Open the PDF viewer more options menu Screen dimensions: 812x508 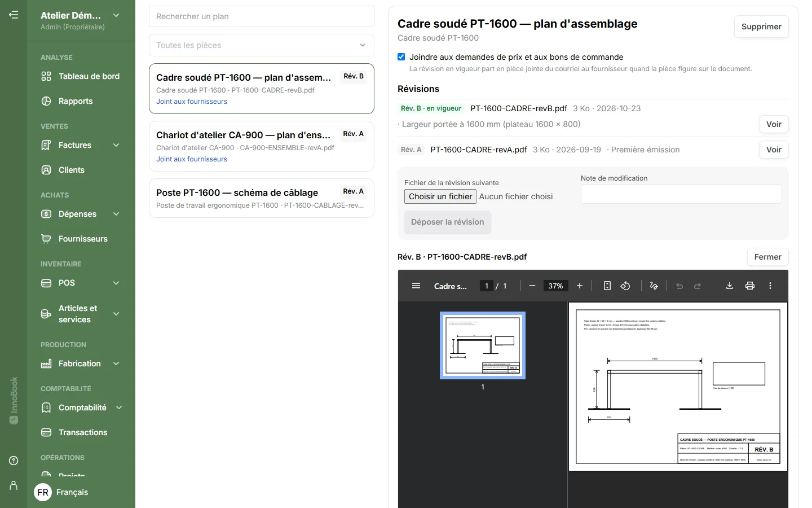(770, 286)
